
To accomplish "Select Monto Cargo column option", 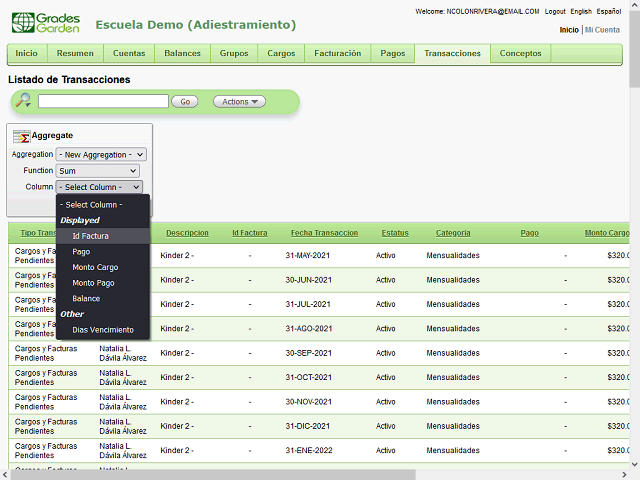I will pos(103,267).
